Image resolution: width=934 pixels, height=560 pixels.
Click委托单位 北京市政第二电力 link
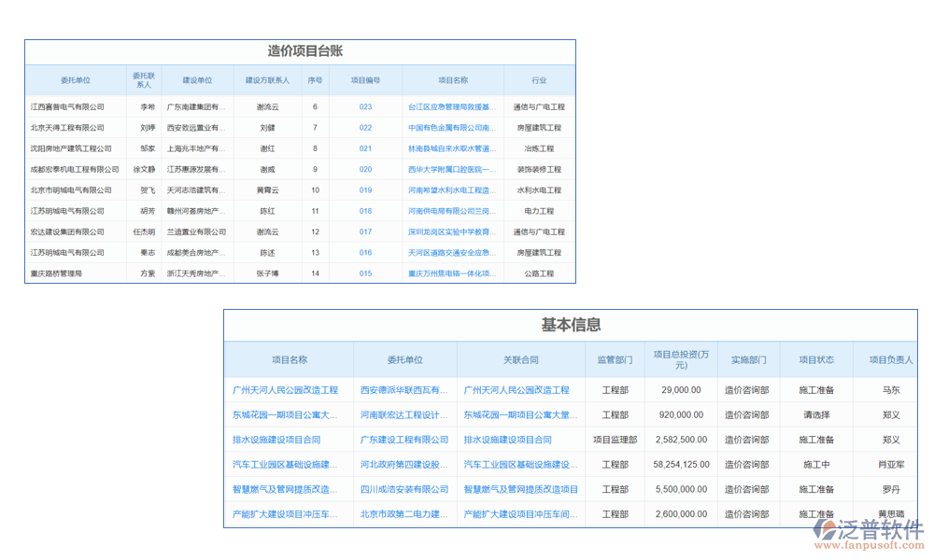pyautogui.click(x=405, y=513)
